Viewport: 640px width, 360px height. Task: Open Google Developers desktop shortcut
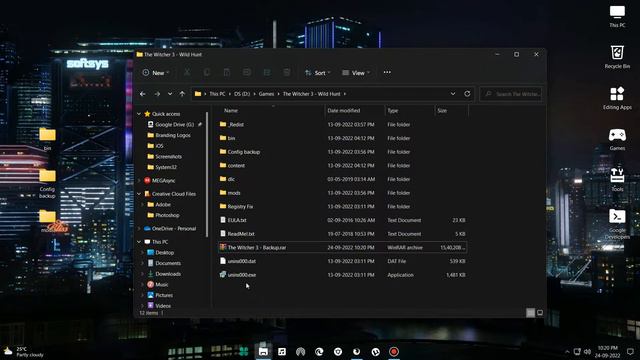click(x=617, y=224)
